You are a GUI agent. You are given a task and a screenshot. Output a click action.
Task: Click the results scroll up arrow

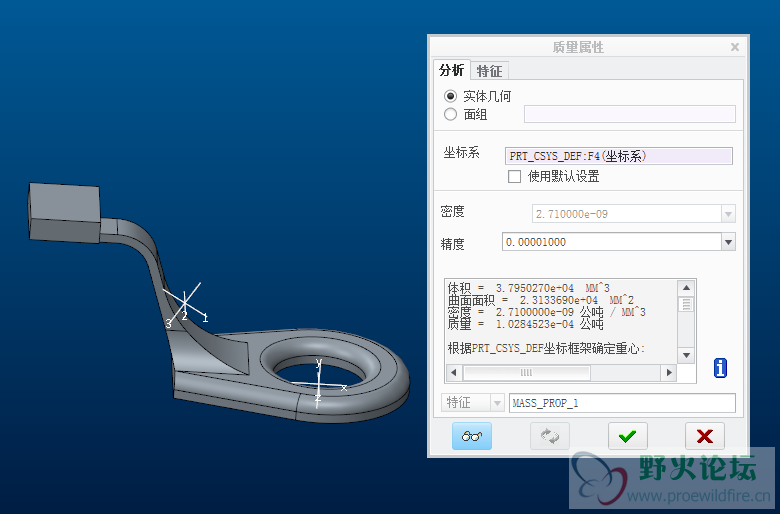pyautogui.click(x=686, y=288)
